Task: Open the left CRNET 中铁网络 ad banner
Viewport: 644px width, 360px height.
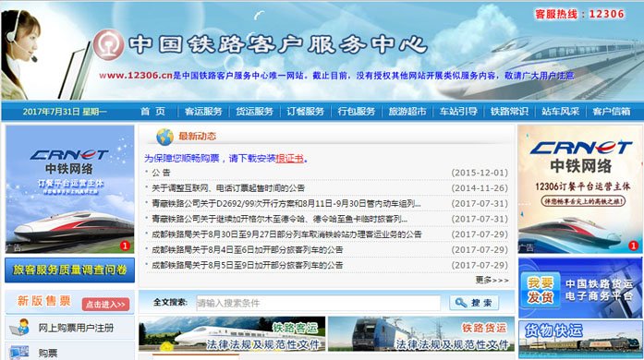Action: tap(70, 189)
